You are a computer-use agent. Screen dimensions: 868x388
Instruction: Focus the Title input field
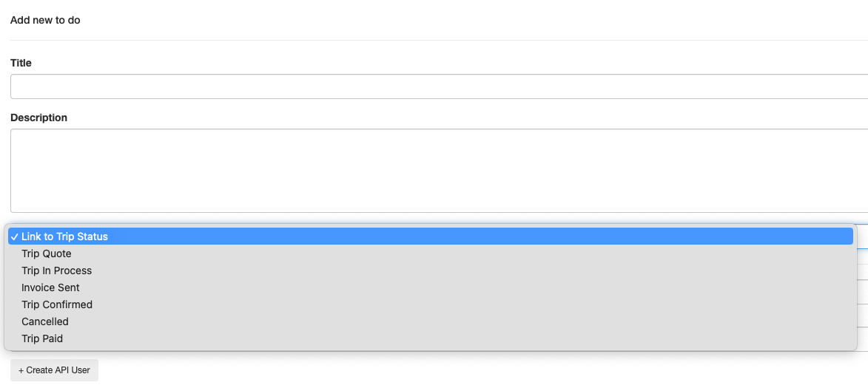pos(437,86)
